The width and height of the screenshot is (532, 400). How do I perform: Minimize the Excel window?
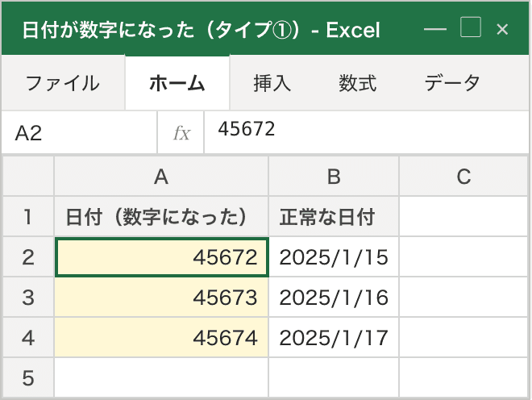(x=435, y=29)
